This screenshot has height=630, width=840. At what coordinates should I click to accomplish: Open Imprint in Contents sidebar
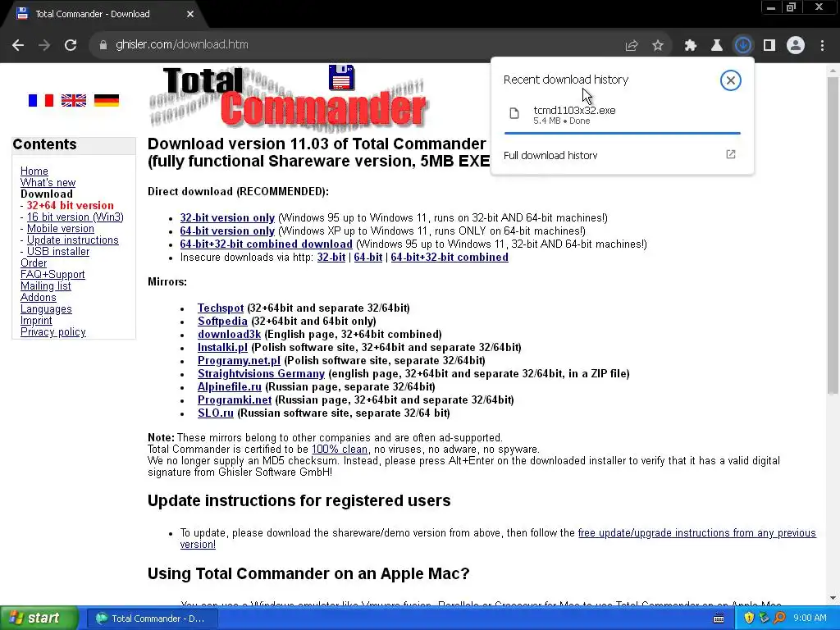pos(36,321)
